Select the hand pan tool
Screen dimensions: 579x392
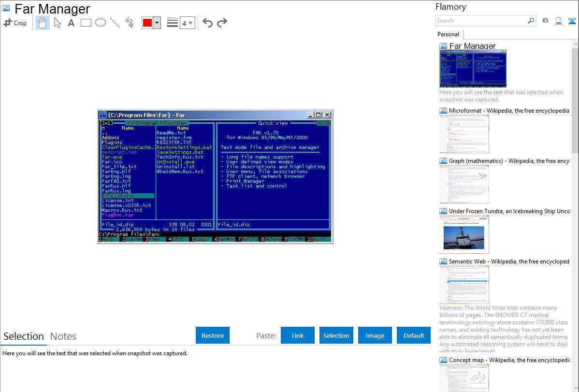pos(42,23)
